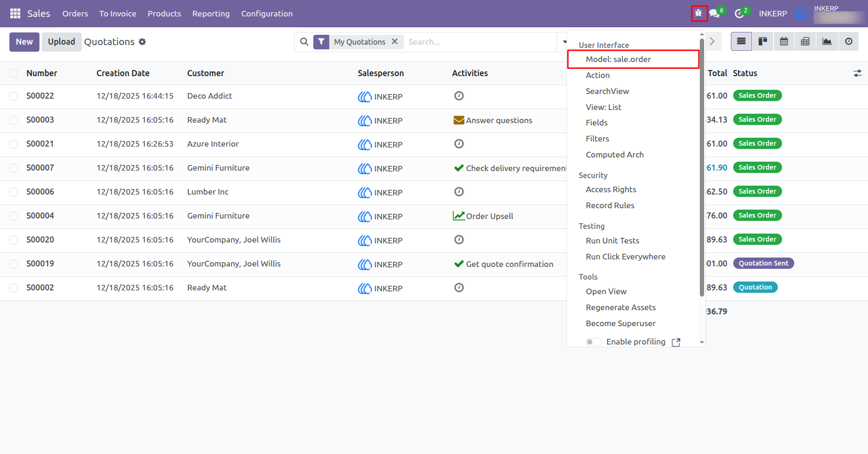Open the apps grid home menu
Screen dimensions: 868x454
(x=15, y=14)
